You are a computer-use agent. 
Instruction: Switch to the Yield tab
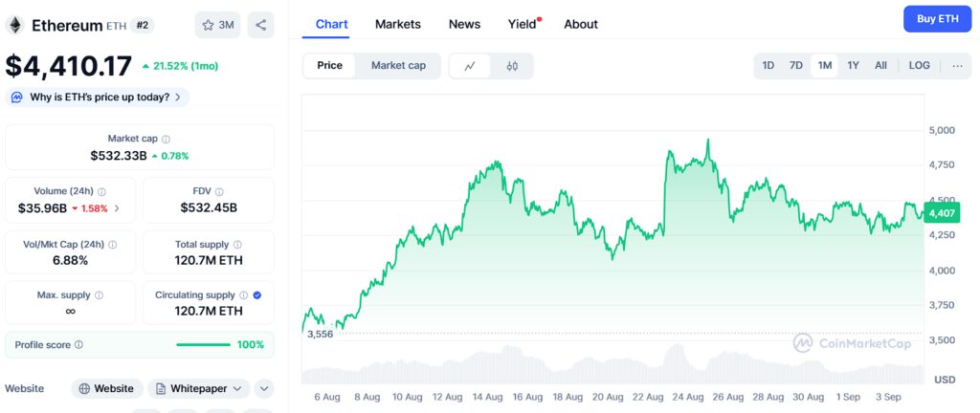click(522, 24)
